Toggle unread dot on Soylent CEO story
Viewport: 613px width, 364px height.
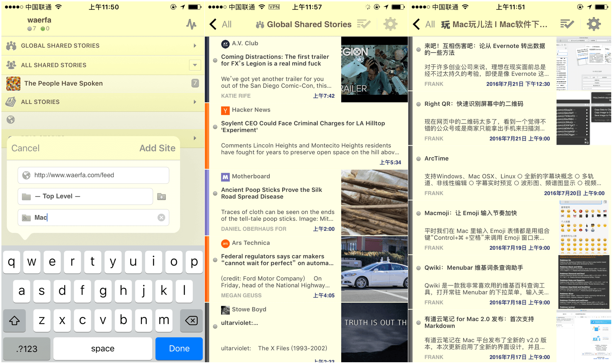(x=215, y=127)
